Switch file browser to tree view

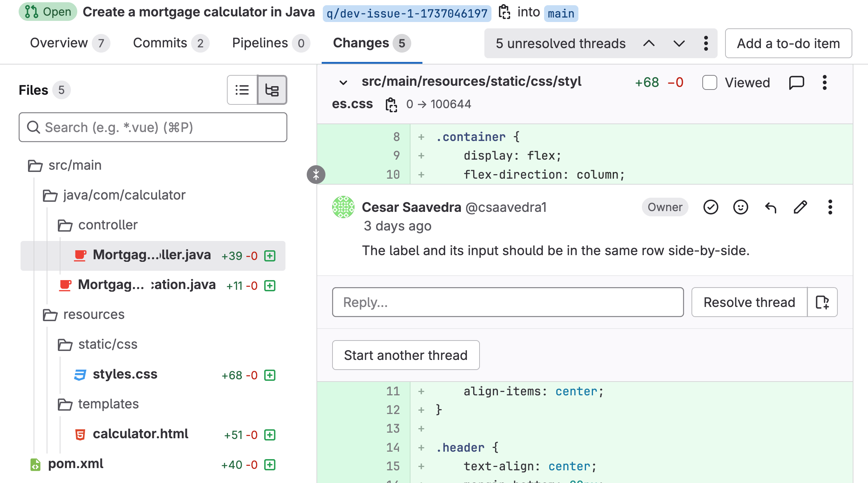[x=272, y=90]
